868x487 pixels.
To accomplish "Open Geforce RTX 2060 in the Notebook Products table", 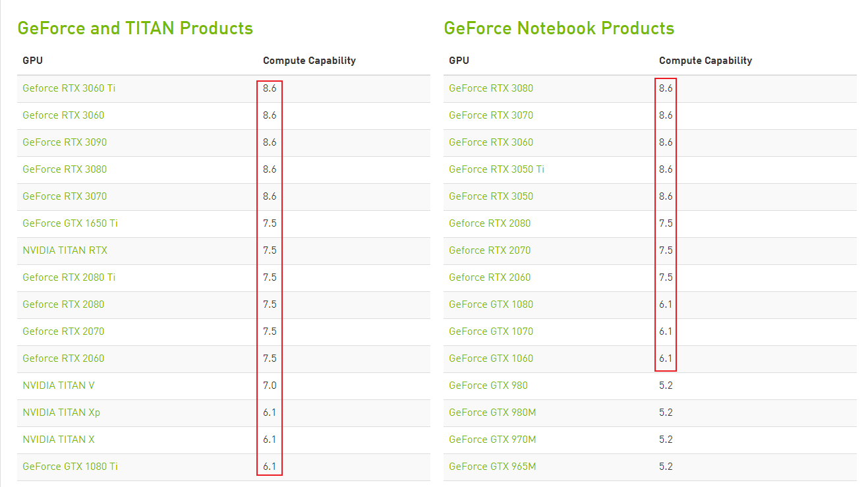I will coord(490,277).
